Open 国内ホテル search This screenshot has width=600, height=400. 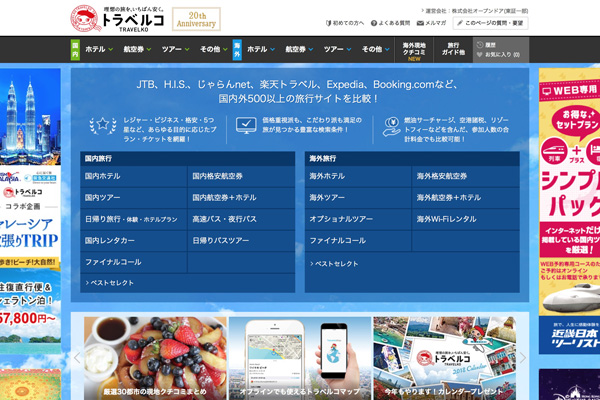134,176
